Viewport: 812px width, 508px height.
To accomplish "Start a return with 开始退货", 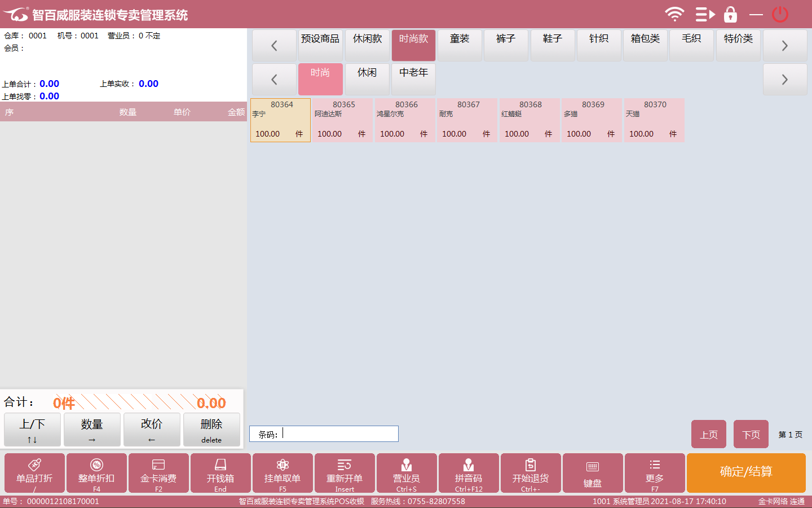I will (x=531, y=473).
